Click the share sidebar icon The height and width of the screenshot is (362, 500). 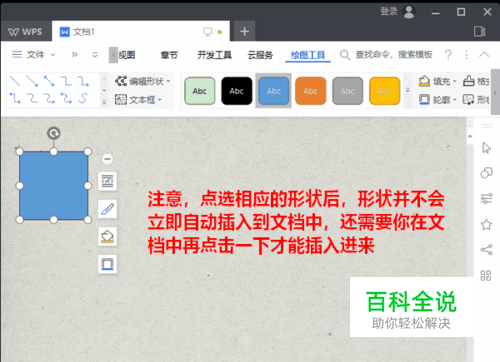(486, 250)
